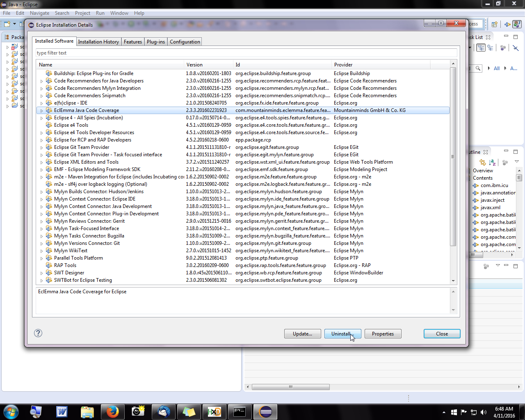
Task: Switch to the Configuration tab
Action: tap(185, 42)
